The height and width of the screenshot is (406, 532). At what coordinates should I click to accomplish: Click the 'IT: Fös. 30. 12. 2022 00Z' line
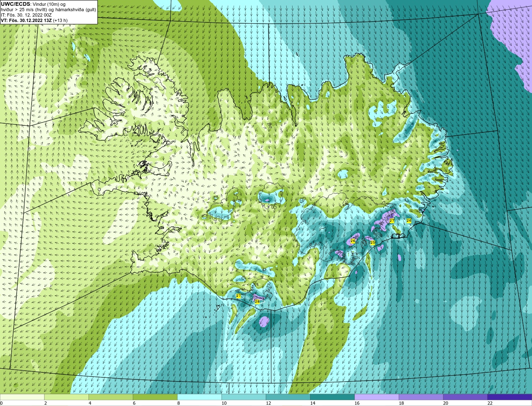click(x=26, y=15)
